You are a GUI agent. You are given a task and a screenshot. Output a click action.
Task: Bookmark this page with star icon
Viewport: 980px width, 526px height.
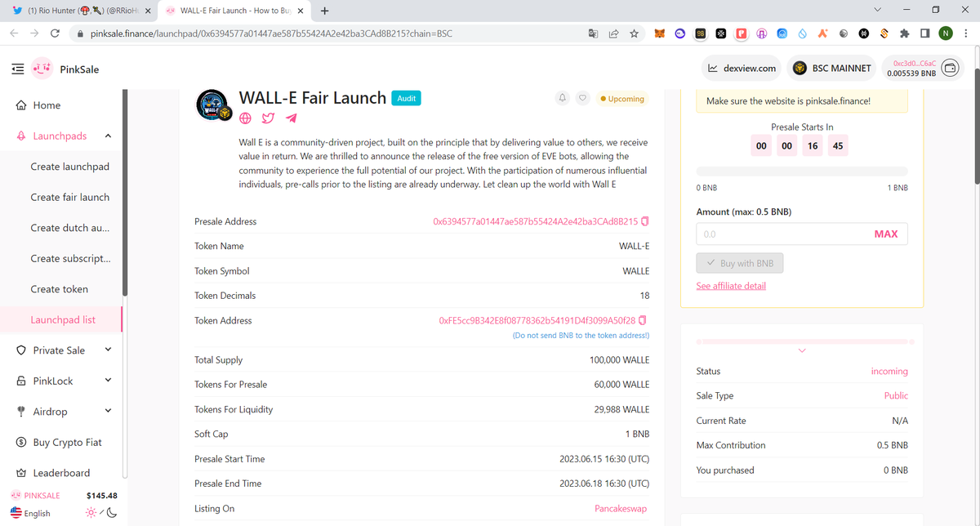[x=634, y=33]
